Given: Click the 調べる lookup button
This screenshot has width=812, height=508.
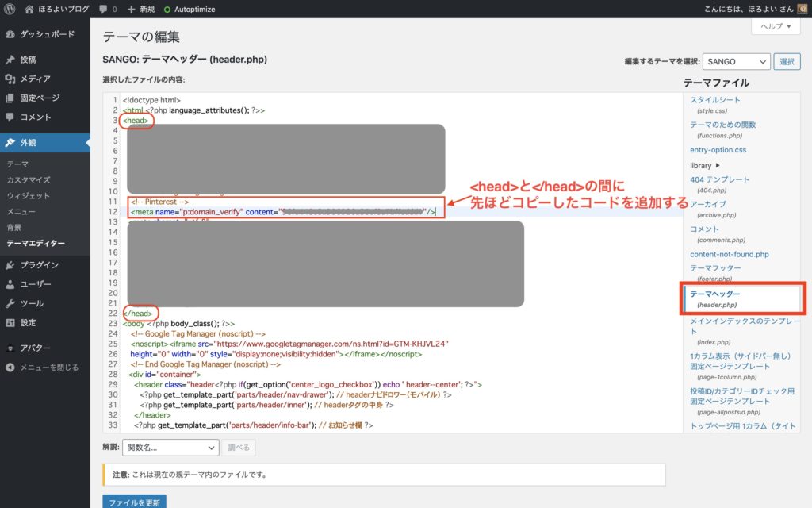Looking at the screenshot, I should [x=239, y=448].
